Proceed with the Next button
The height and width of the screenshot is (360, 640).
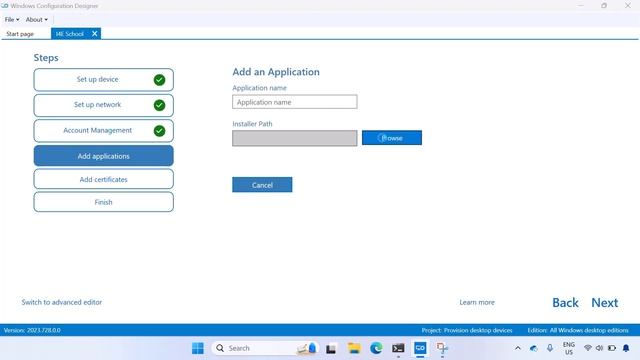click(605, 303)
